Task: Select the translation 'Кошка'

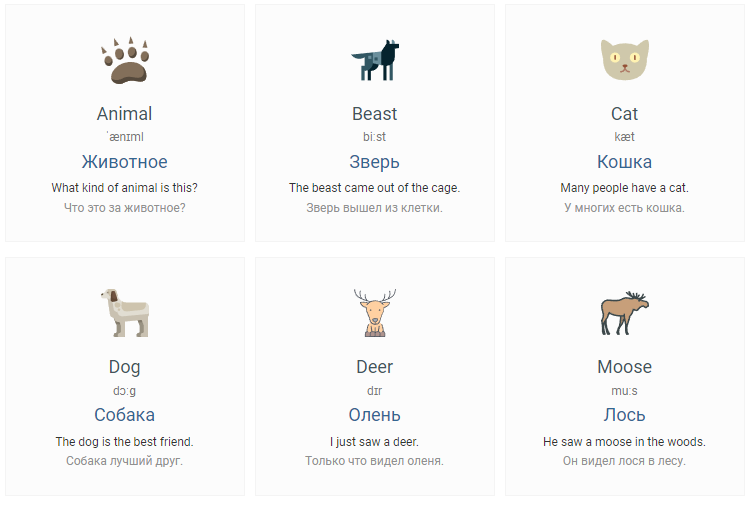Action: (x=624, y=162)
